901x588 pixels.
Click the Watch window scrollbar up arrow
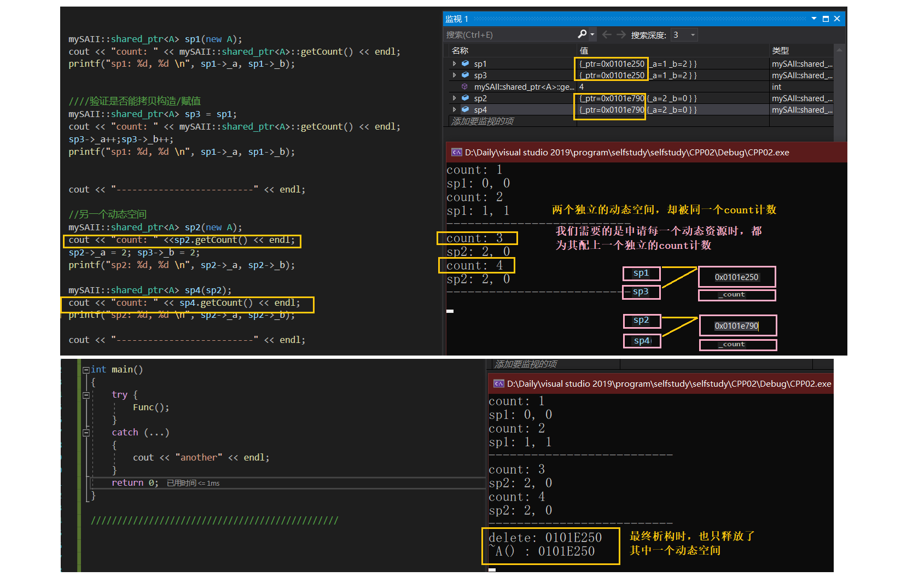pyautogui.click(x=839, y=50)
